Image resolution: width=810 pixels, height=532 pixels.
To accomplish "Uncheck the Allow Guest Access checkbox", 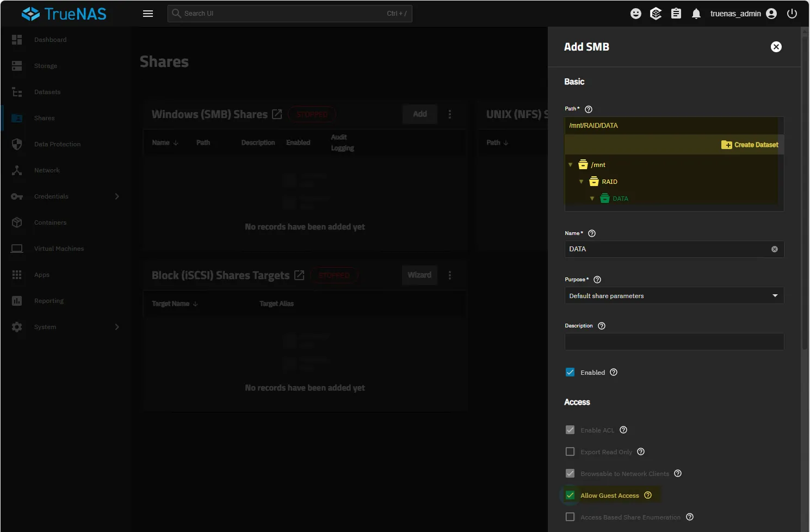I will pyautogui.click(x=570, y=495).
